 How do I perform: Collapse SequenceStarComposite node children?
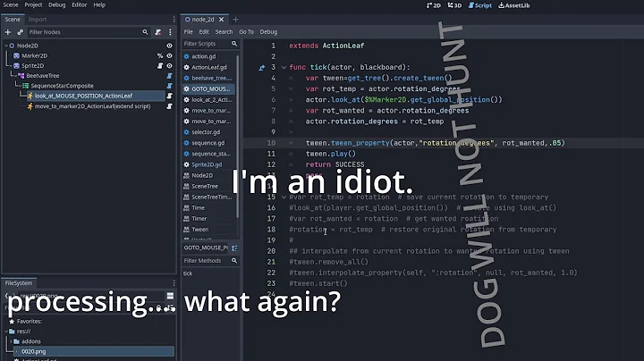[21, 86]
